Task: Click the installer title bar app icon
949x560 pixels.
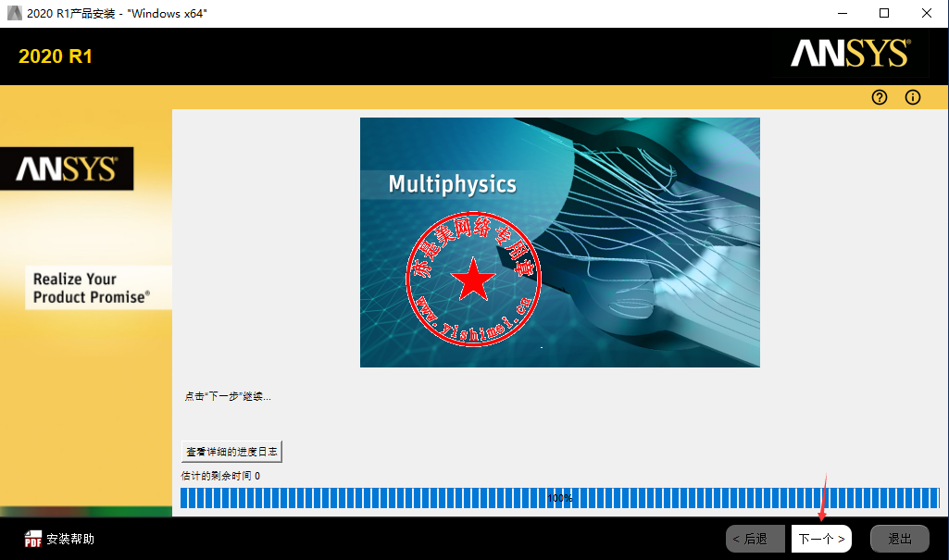Action: (15, 13)
